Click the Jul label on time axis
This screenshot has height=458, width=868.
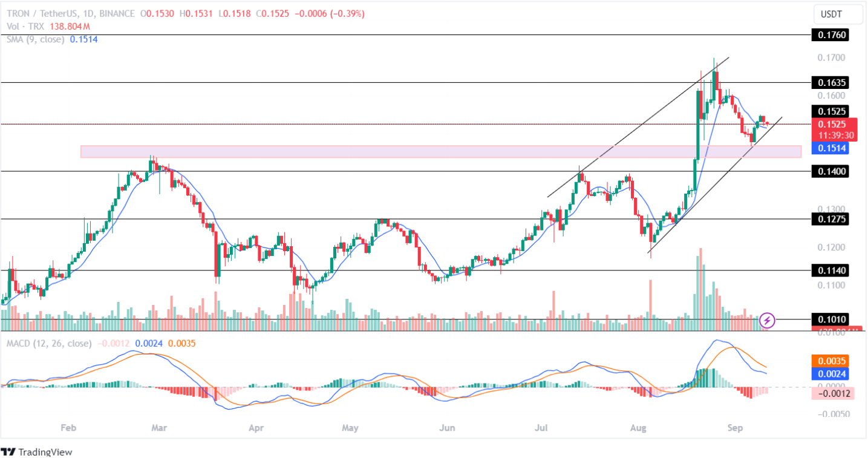click(541, 428)
